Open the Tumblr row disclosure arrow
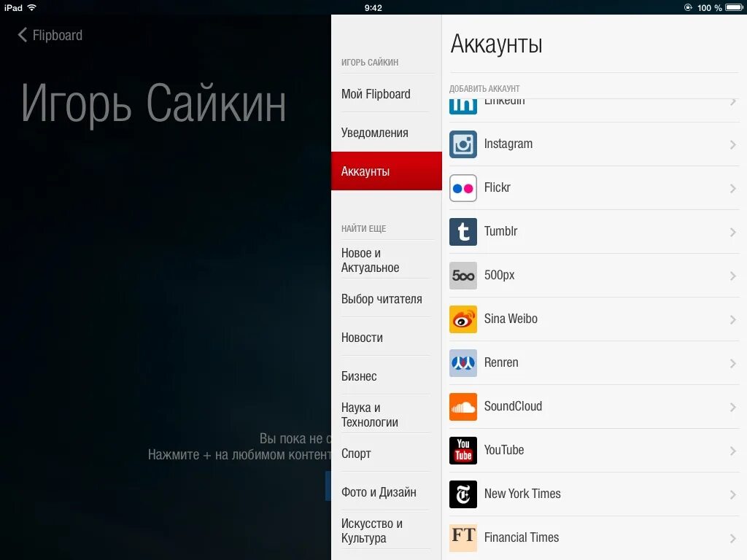This screenshot has width=747, height=560. pos(732,231)
